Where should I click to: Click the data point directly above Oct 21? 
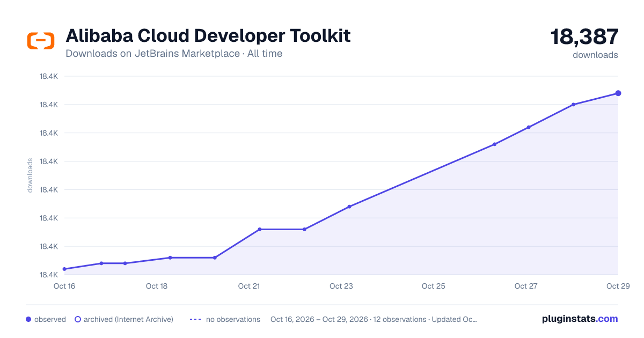pyautogui.click(x=259, y=229)
